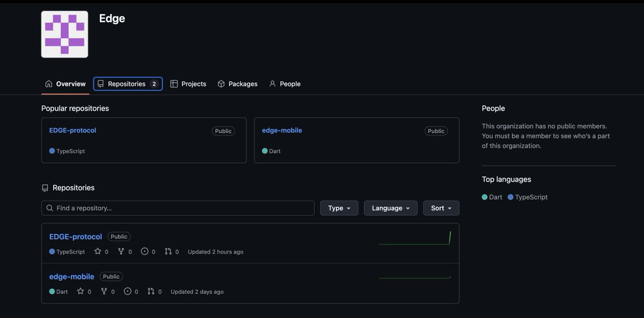This screenshot has width=644, height=318.
Task: Open EDGE-protocol in Popular repositories
Action: 72,130
